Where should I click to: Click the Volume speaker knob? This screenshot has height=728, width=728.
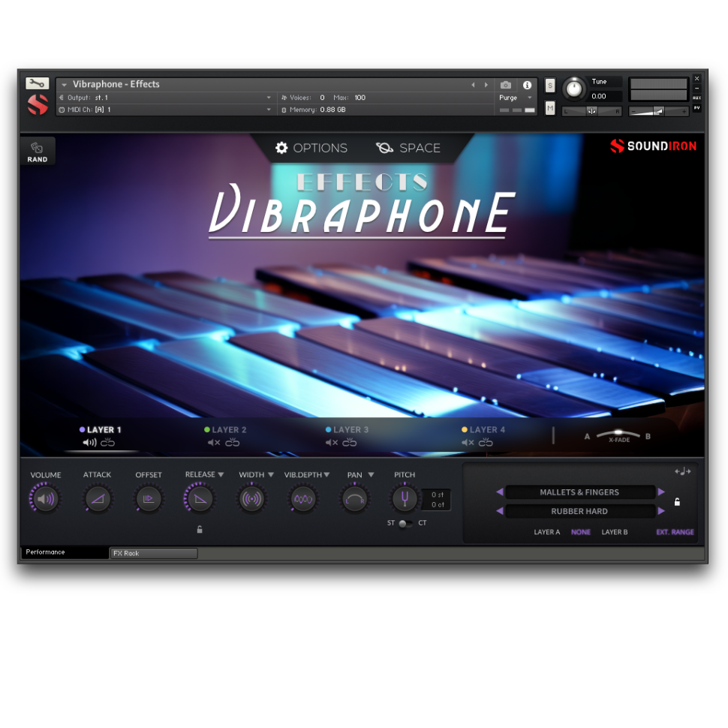point(45,498)
